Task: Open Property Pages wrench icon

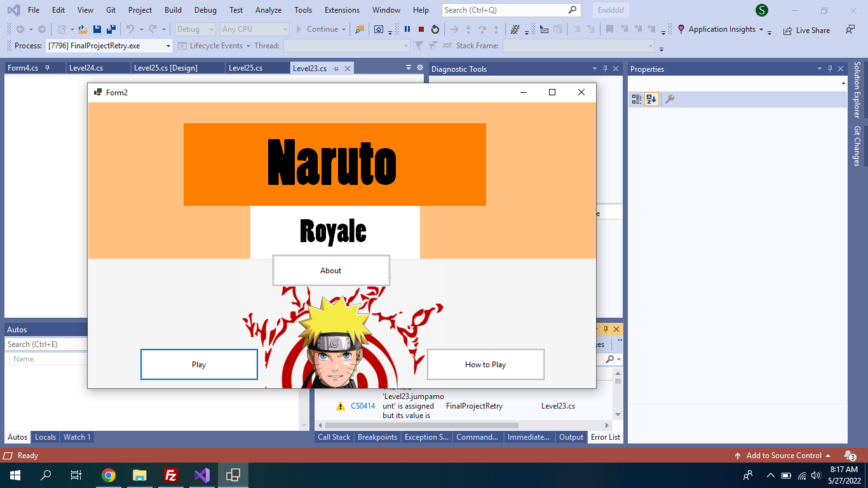Action: [670, 99]
